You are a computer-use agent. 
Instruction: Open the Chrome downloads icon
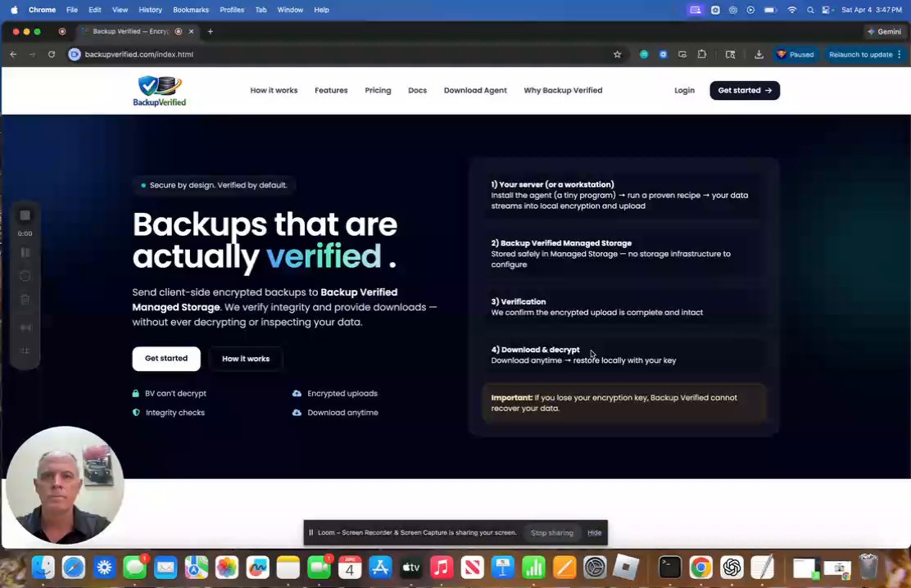pyautogui.click(x=759, y=54)
